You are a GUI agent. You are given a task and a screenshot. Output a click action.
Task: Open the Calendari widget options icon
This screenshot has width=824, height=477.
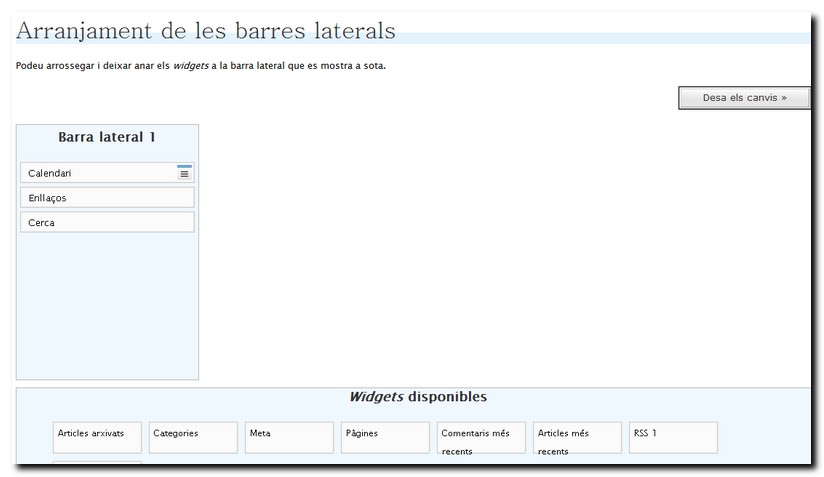[x=184, y=173]
